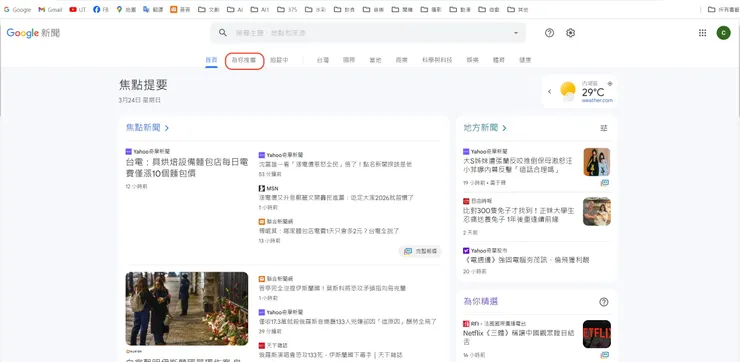740x362 pixels.
Task: Click the 焦點提要 page title
Action: click(x=143, y=85)
